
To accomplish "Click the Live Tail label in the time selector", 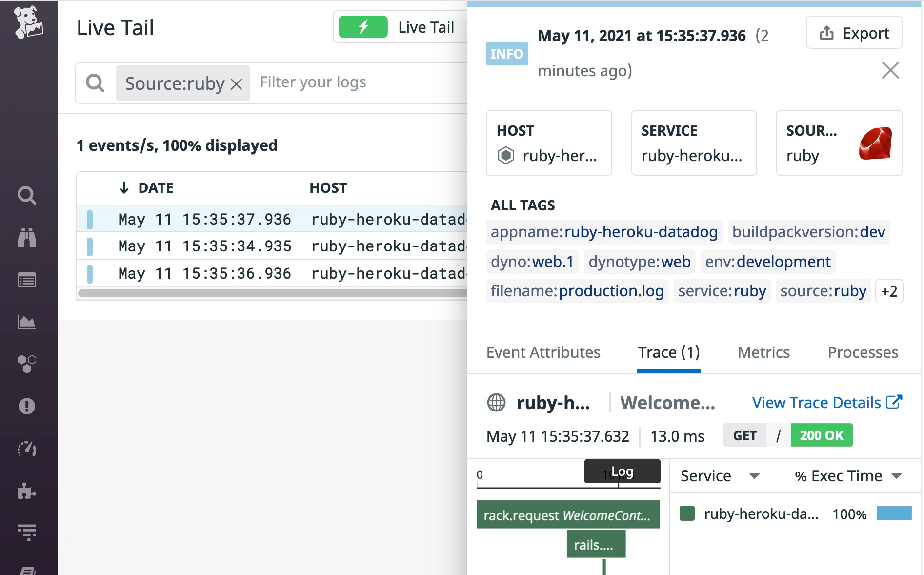I will (x=426, y=27).
